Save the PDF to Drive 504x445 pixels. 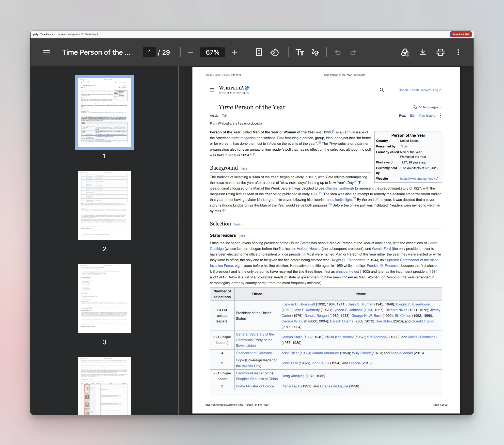coord(405,52)
